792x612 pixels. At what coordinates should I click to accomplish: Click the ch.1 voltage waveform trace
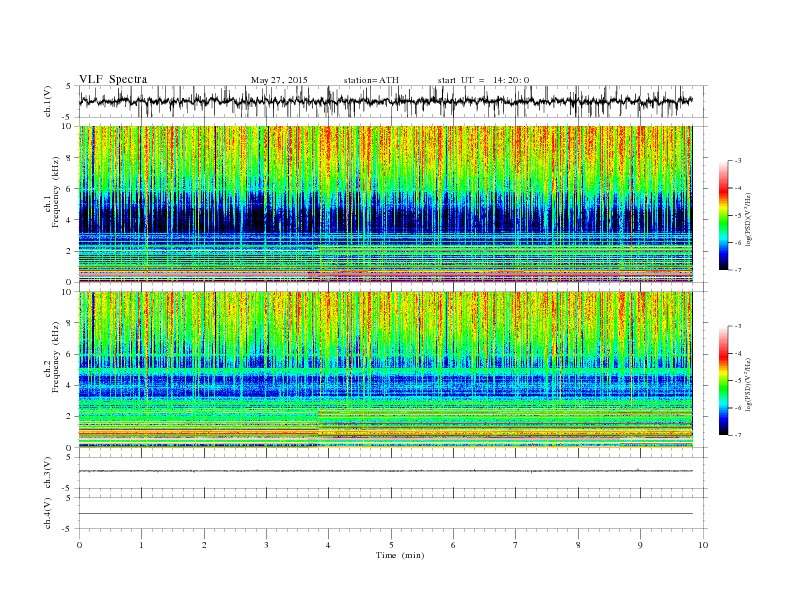pyautogui.click(x=385, y=101)
